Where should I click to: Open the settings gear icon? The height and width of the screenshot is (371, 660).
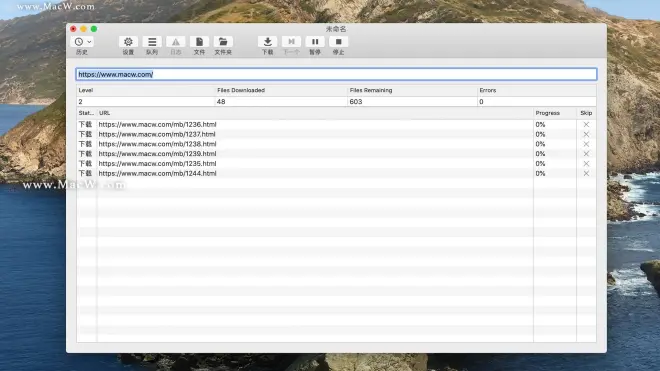coord(128,42)
